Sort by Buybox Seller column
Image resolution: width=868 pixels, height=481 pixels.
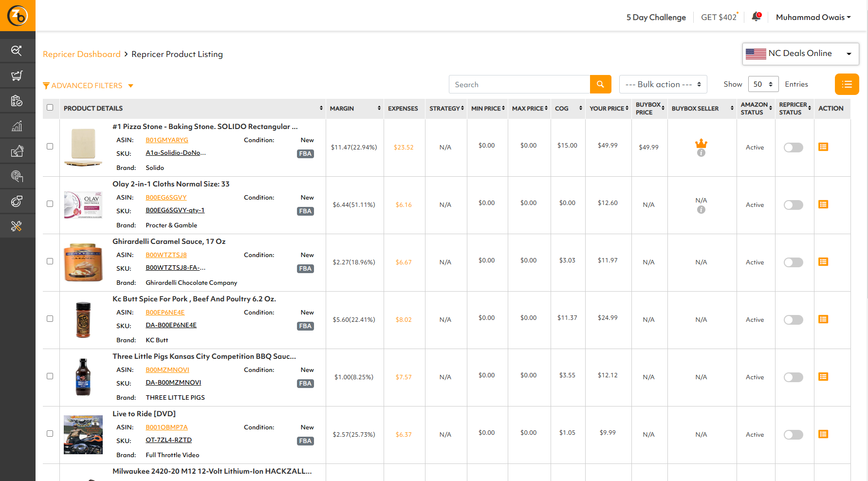(732, 108)
